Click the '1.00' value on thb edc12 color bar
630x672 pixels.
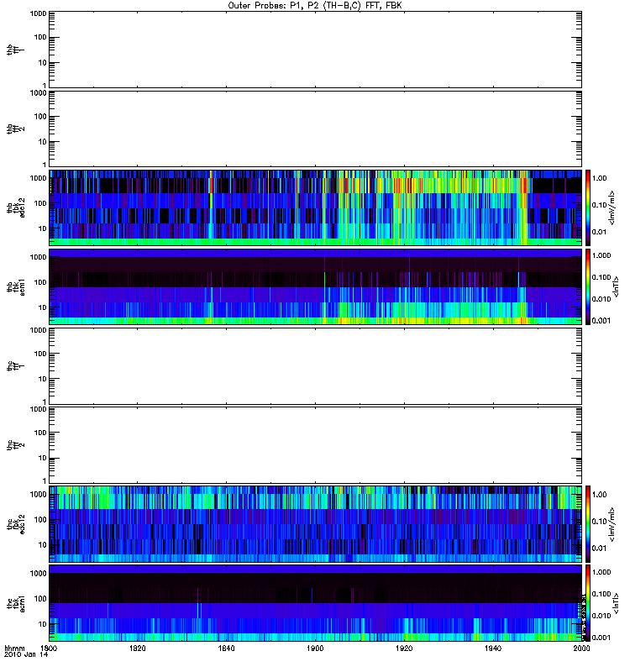(x=599, y=178)
